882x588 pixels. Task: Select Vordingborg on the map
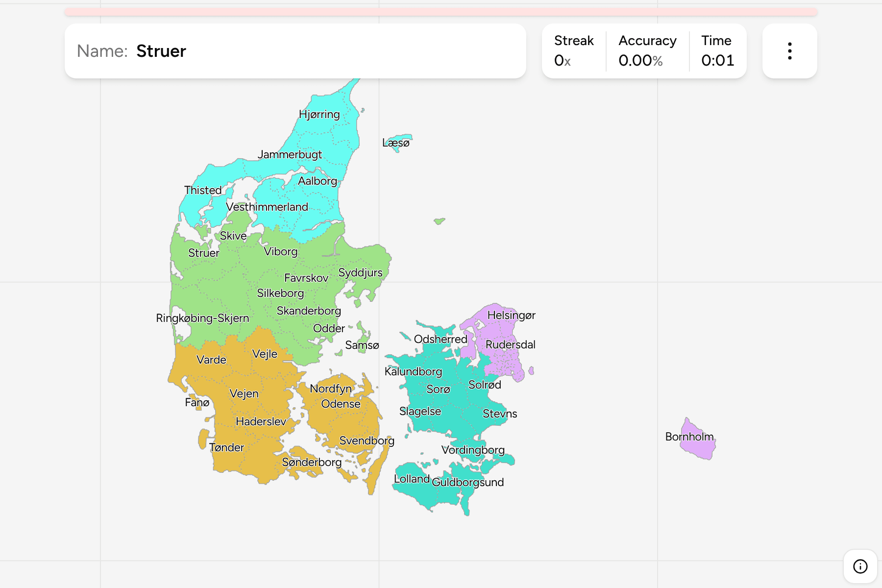[x=473, y=450]
